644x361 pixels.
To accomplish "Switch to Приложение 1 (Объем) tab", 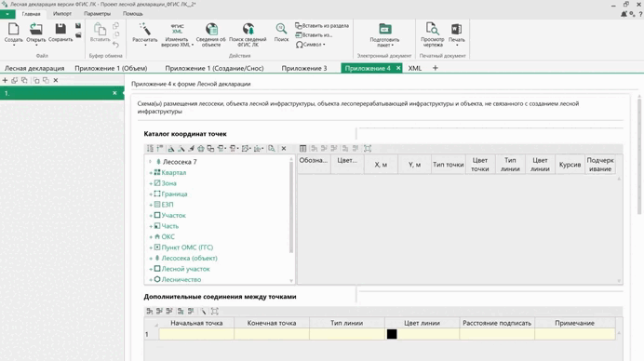I will (x=111, y=68).
